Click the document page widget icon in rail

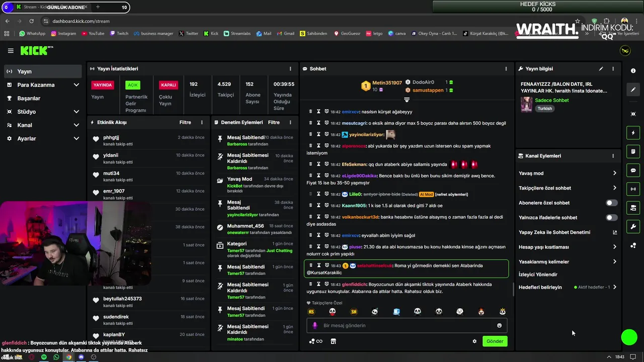click(633, 151)
